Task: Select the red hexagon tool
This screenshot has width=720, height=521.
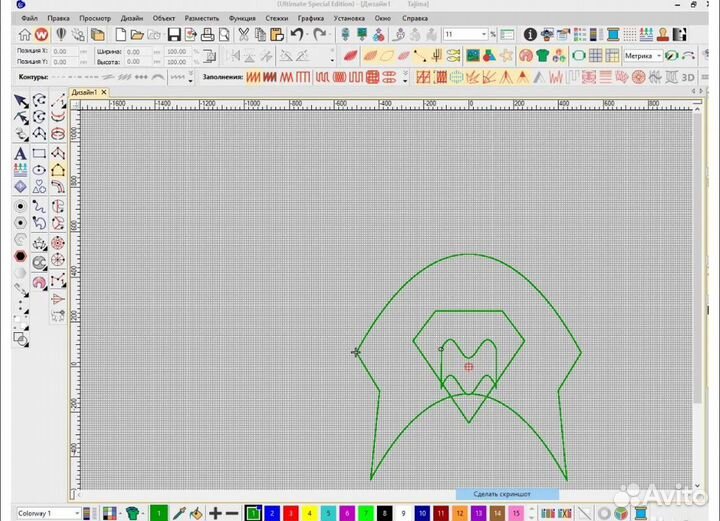Action: [20, 256]
